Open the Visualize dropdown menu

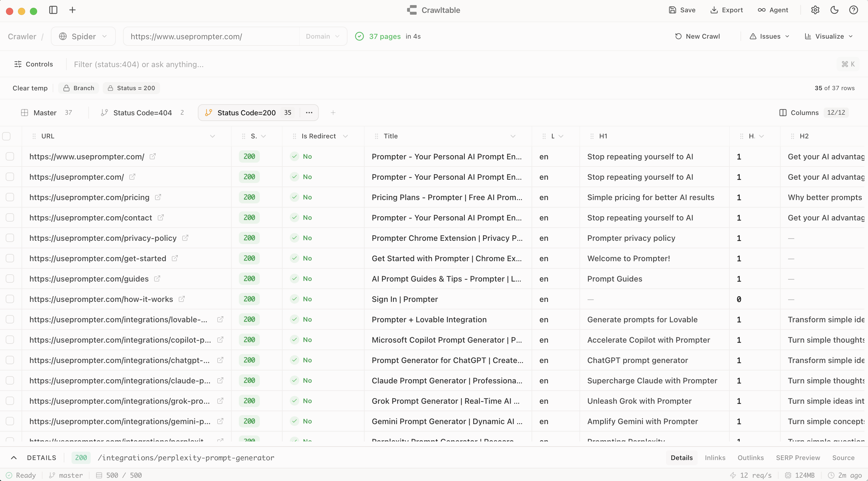(x=828, y=37)
